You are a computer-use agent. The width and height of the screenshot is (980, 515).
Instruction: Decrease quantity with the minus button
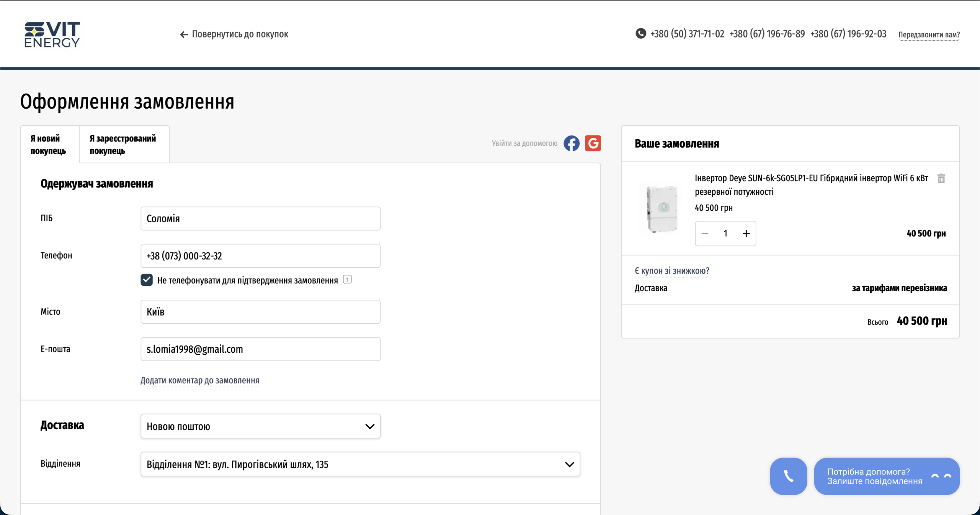705,233
